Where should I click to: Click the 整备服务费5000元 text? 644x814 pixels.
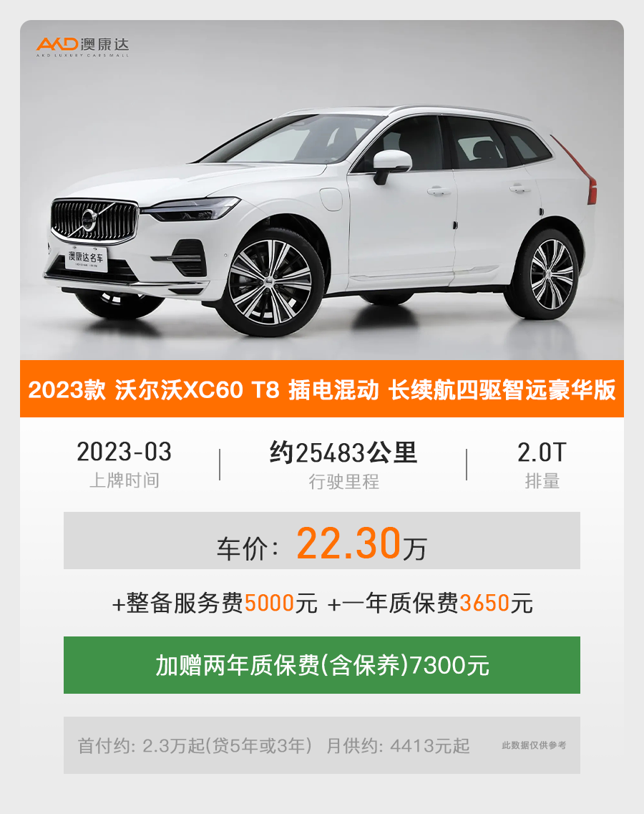tap(215, 604)
